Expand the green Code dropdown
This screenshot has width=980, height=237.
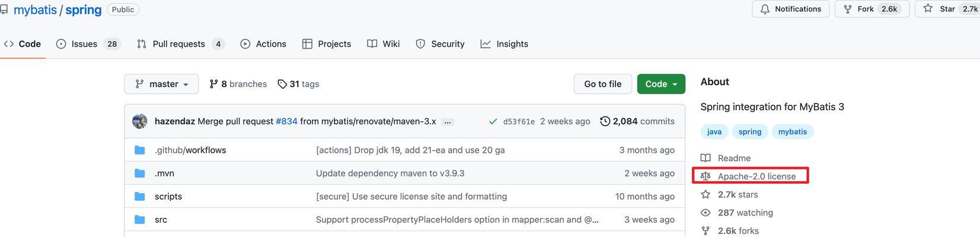[x=661, y=84]
